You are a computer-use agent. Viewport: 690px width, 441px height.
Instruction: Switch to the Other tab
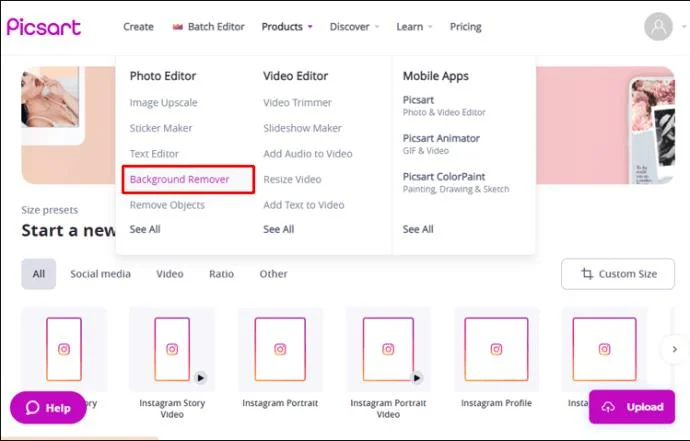(x=273, y=274)
